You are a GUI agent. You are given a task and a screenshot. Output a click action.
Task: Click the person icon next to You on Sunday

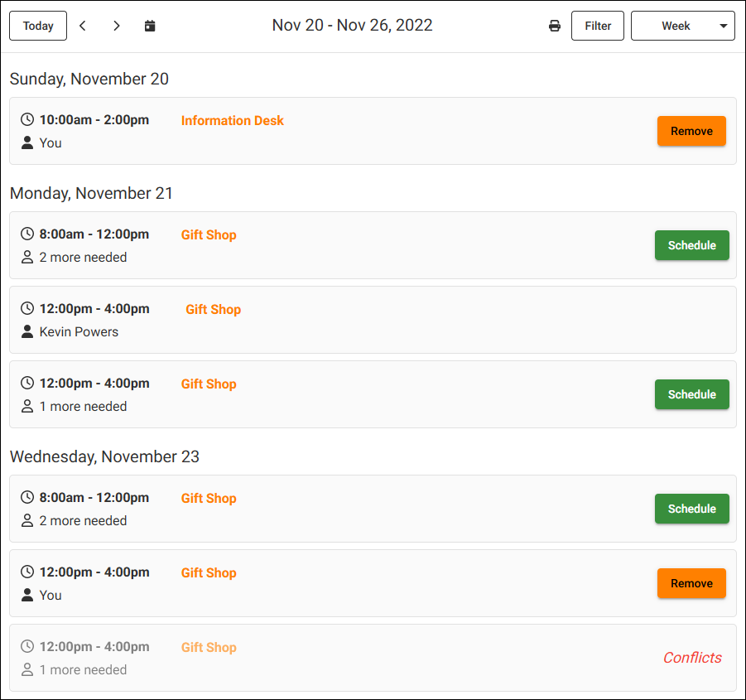coord(26,142)
